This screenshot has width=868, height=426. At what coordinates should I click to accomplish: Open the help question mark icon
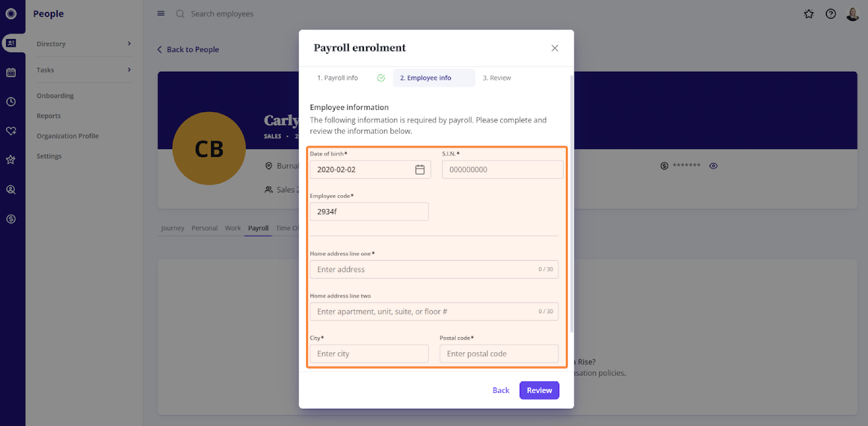(831, 14)
